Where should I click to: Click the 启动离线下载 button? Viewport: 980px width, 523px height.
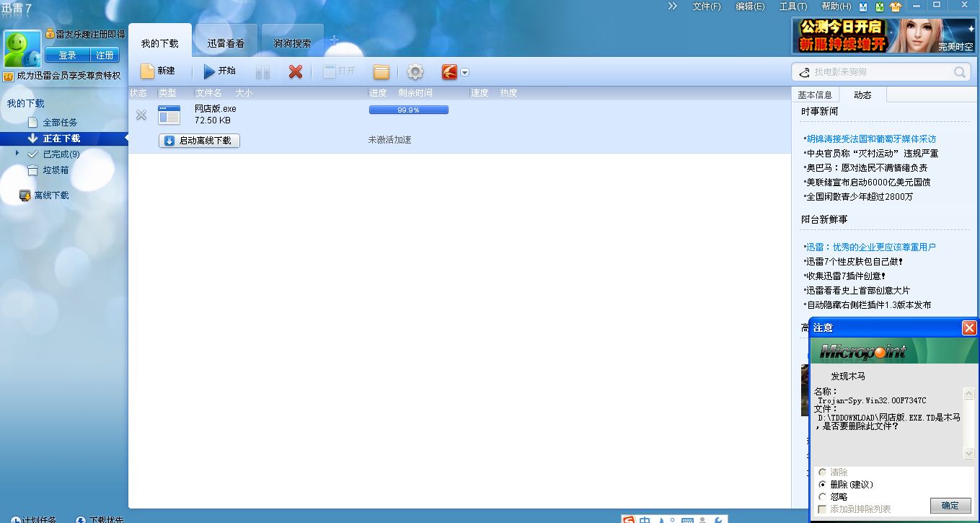pyautogui.click(x=199, y=141)
